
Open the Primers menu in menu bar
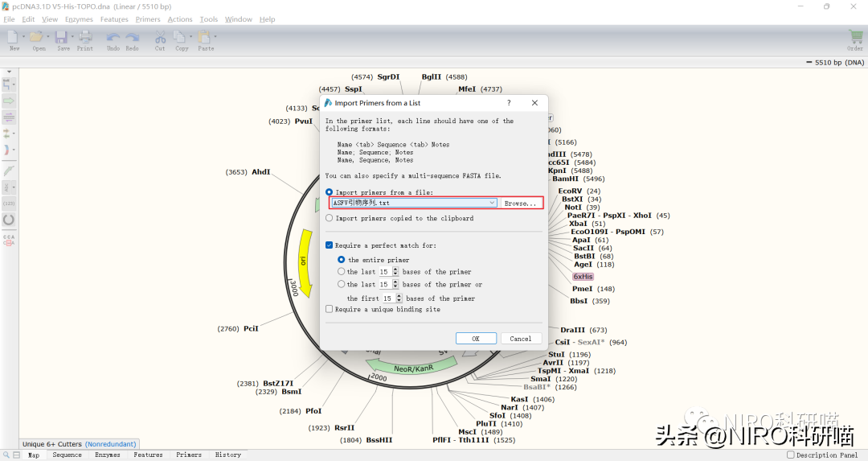click(x=148, y=19)
